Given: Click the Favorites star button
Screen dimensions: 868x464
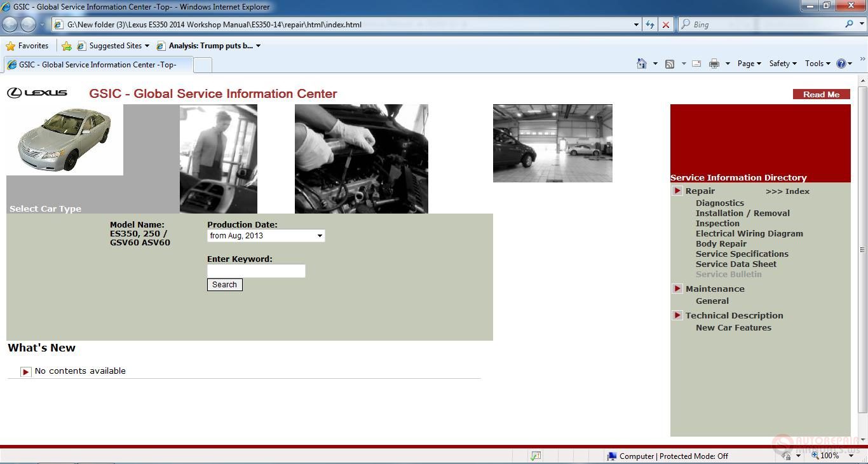Looking at the screenshot, I should [x=27, y=46].
